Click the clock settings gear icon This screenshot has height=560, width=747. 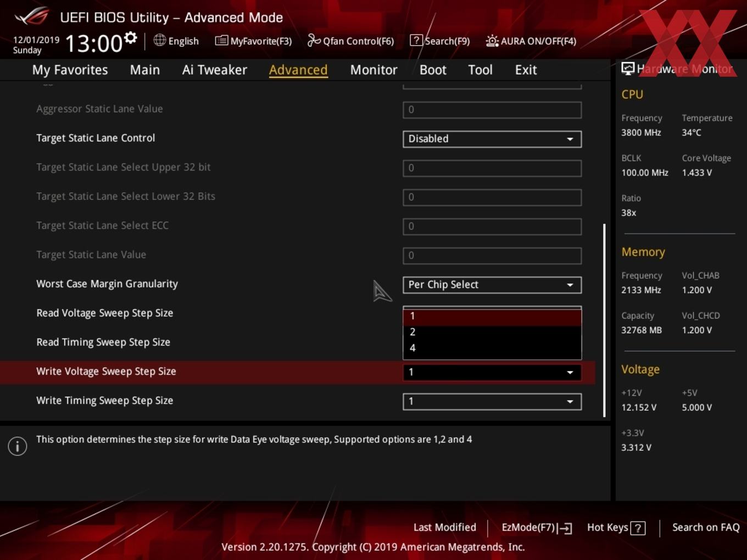point(130,38)
